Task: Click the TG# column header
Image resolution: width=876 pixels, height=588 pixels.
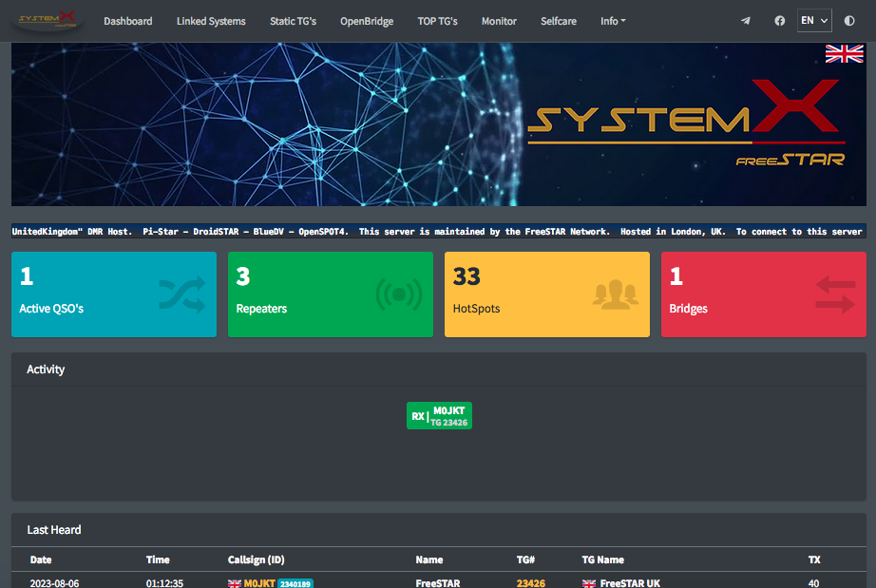Action: tap(525, 560)
